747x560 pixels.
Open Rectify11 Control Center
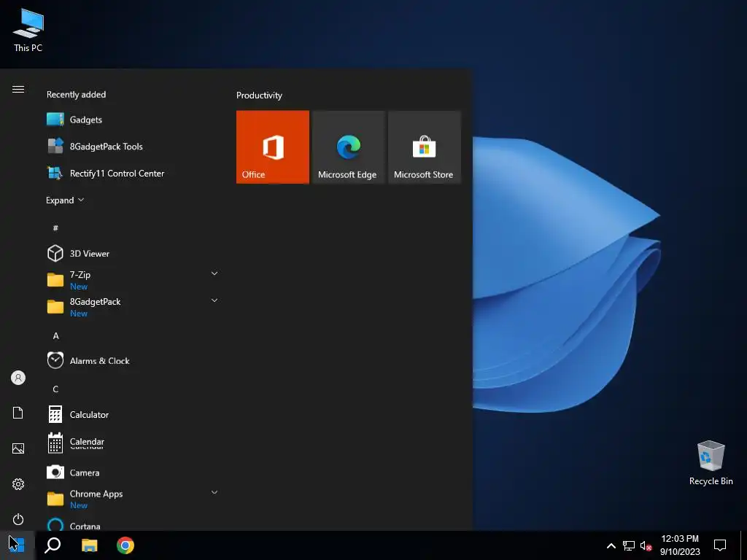[x=133, y=174]
